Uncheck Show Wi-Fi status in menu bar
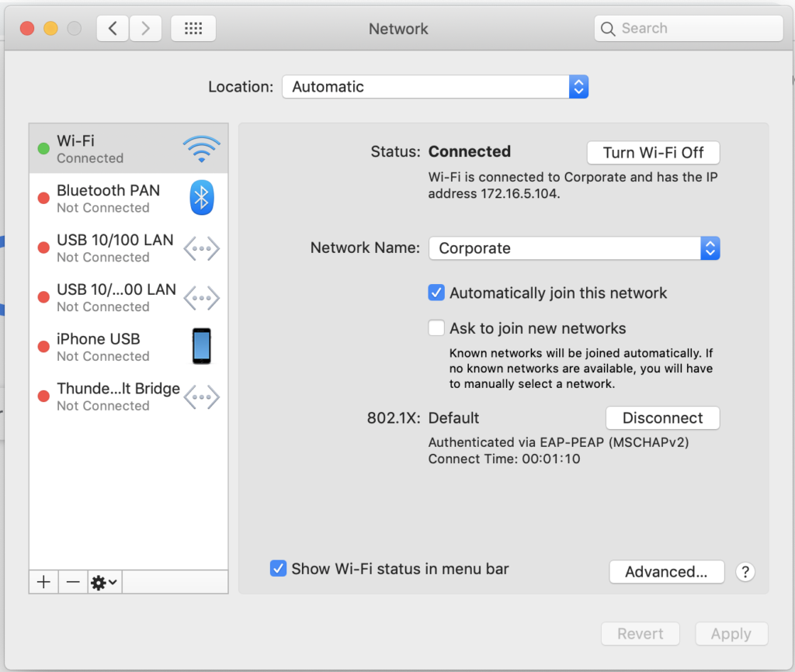 pos(278,568)
